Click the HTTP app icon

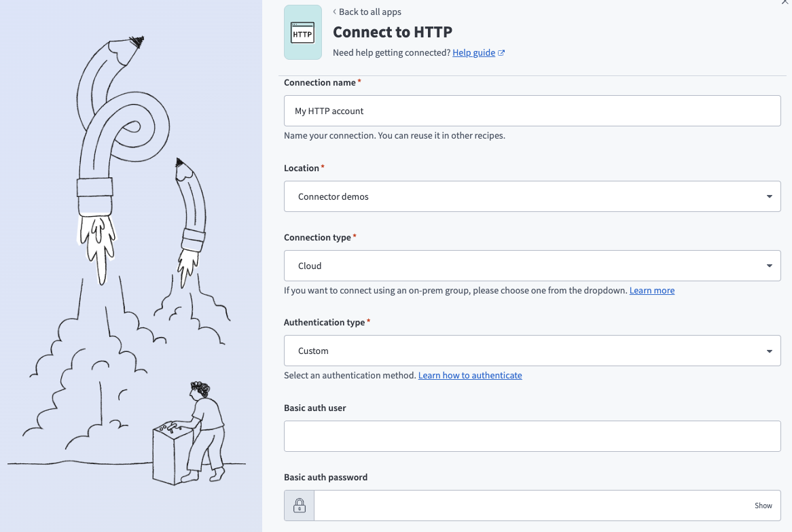pyautogui.click(x=302, y=32)
